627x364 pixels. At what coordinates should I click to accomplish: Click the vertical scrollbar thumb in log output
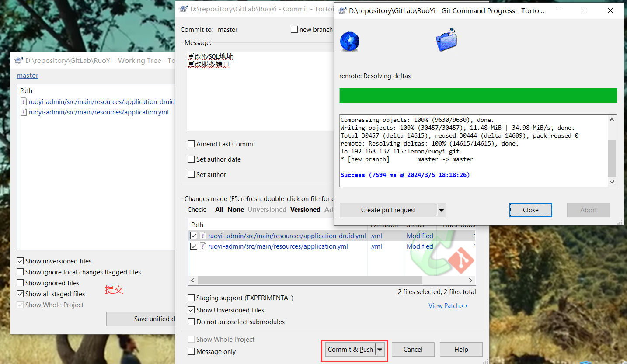click(x=612, y=158)
